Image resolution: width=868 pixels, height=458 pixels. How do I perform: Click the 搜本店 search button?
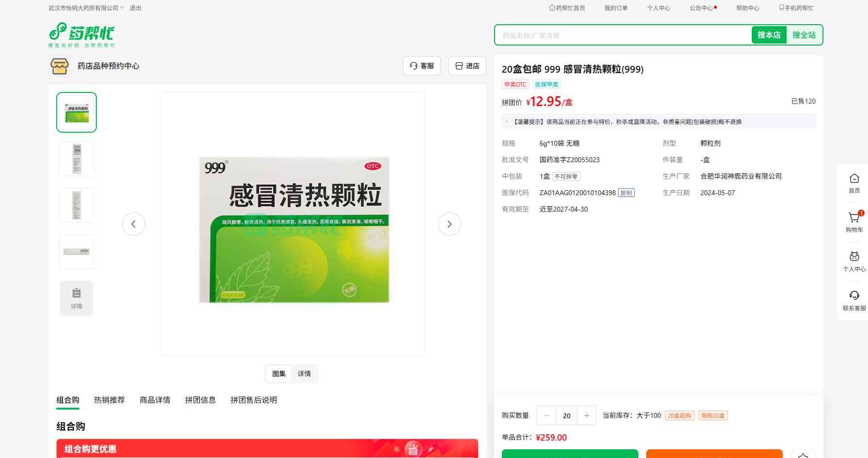(x=769, y=35)
